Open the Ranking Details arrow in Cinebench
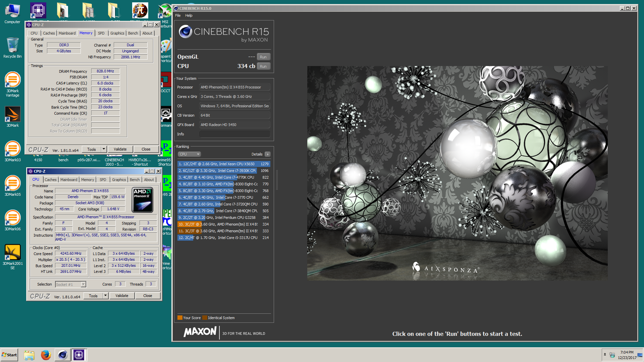Screen dimensions: 644x362 coord(267,154)
